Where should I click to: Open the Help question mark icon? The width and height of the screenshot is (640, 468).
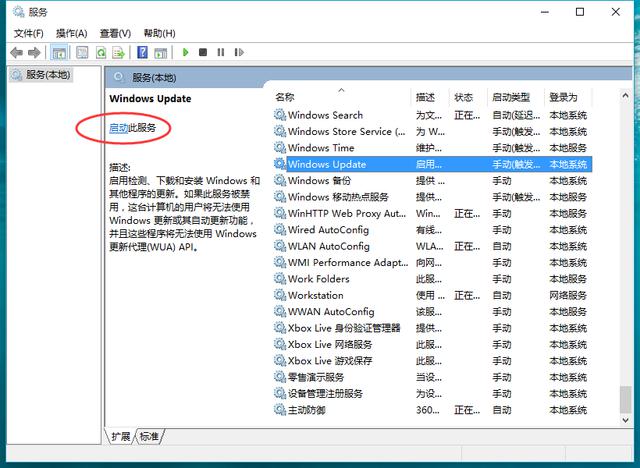[142, 52]
